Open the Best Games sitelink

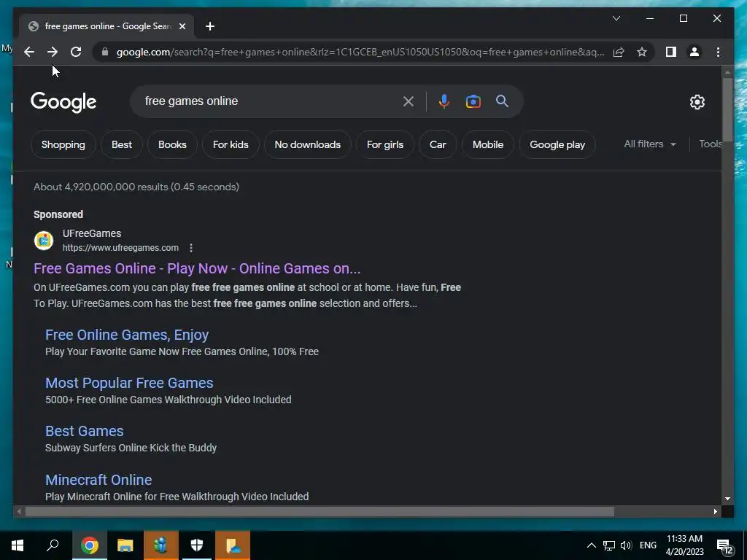click(85, 431)
